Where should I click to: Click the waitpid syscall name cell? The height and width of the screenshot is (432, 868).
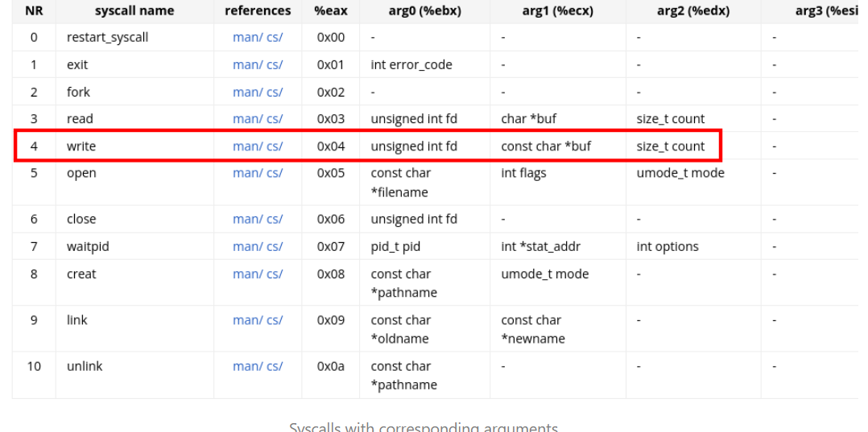click(x=88, y=246)
